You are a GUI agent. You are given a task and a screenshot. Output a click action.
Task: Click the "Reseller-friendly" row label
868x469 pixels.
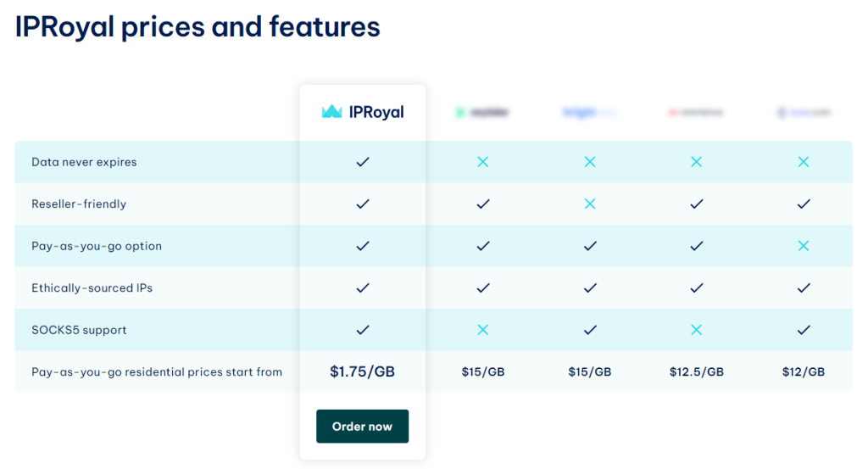[x=79, y=204]
